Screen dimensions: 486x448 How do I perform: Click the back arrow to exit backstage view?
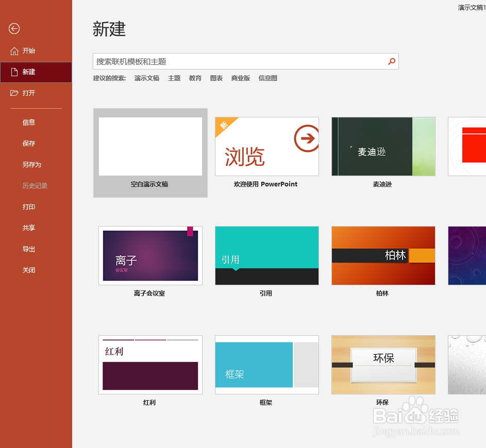pyautogui.click(x=14, y=29)
